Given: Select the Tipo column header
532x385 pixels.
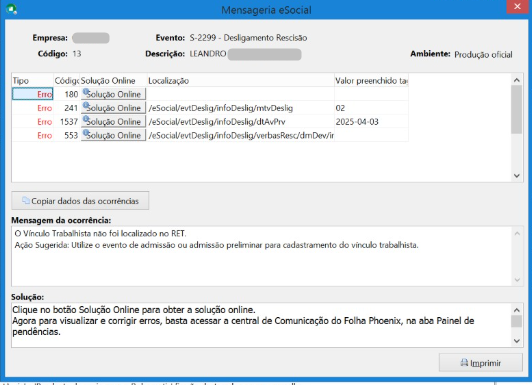Looking at the screenshot, I should pos(33,81).
